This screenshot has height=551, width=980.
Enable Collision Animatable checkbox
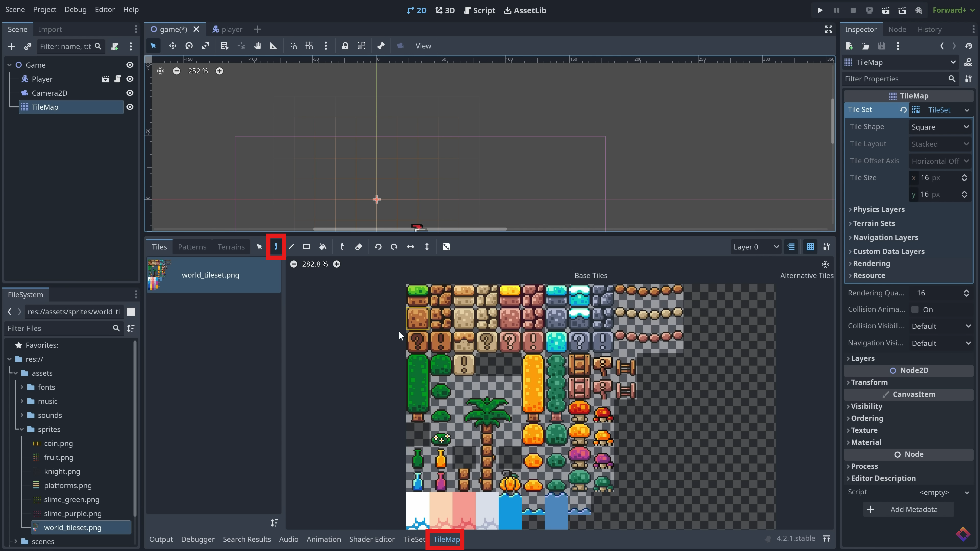915,309
